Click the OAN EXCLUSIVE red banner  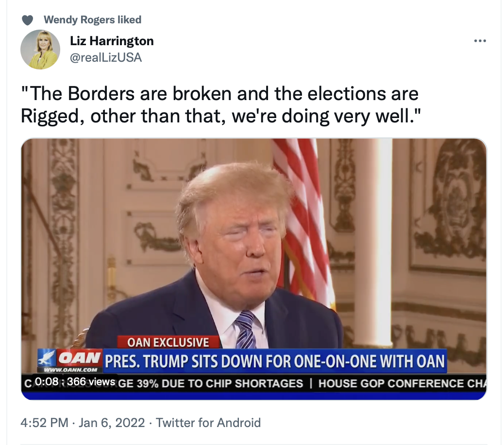click(x=168, y=342)
